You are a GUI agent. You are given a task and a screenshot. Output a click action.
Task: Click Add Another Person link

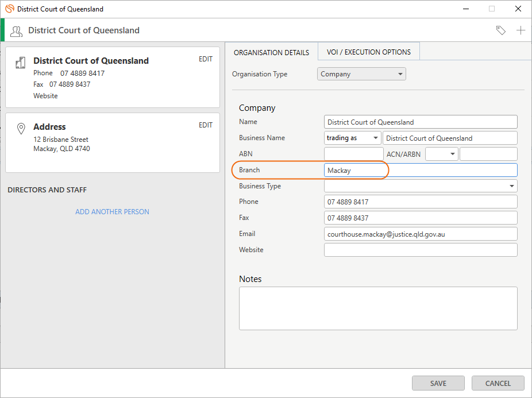(112, 212)
